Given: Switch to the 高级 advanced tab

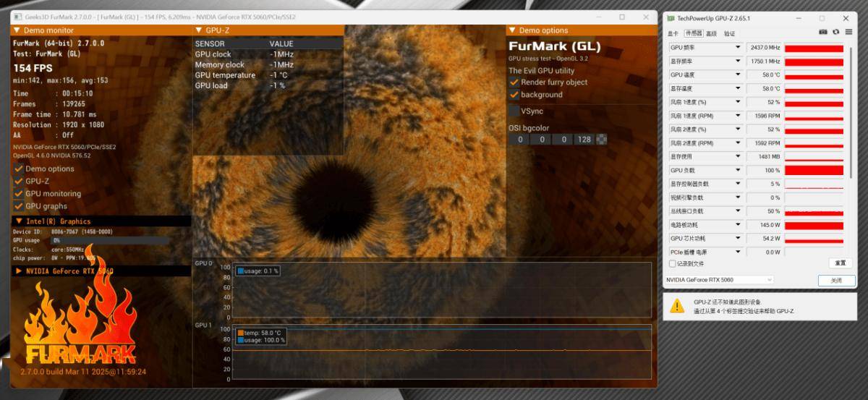Looking at the screenshot, I should click(712, 33).
